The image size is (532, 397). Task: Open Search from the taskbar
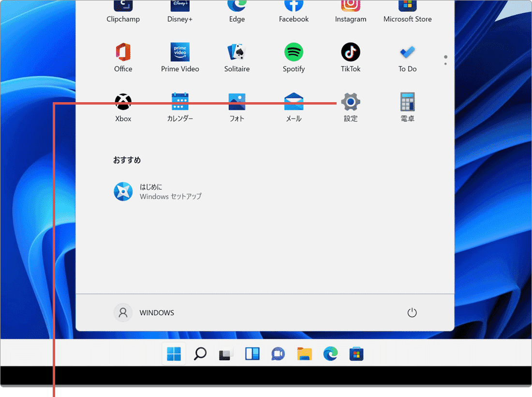[x=200, y=354]
